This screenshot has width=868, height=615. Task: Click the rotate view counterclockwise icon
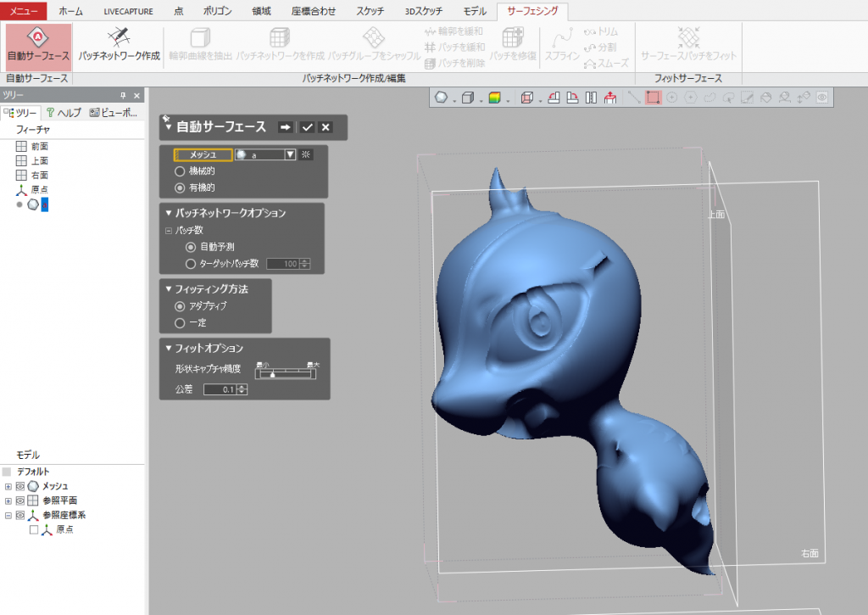(x=554, y=98)
